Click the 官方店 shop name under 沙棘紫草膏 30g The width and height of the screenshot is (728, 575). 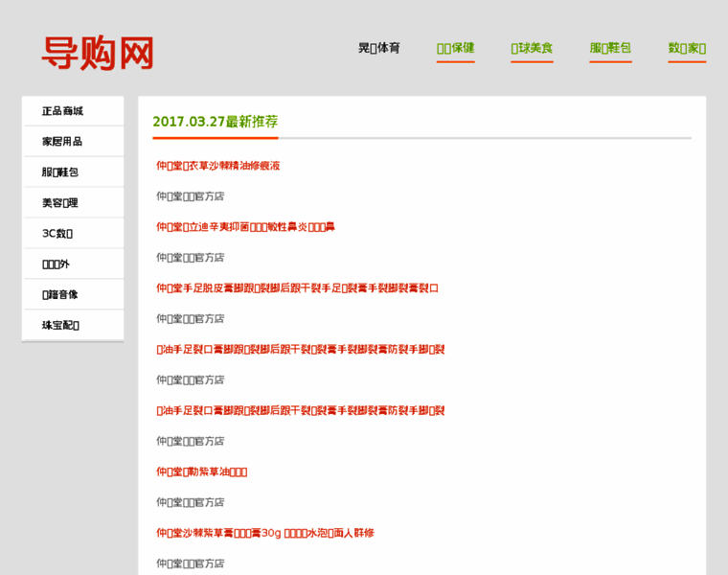tap(190, 563)
